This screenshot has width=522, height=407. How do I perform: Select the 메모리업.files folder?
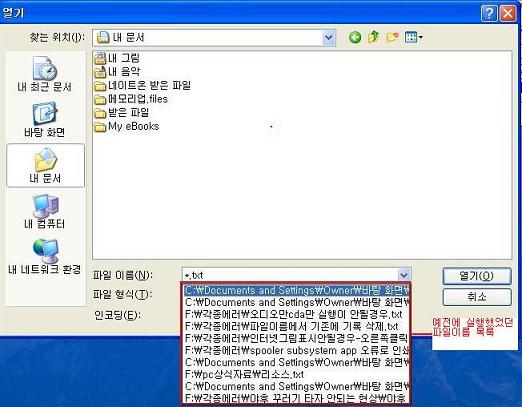click(131, 99)
